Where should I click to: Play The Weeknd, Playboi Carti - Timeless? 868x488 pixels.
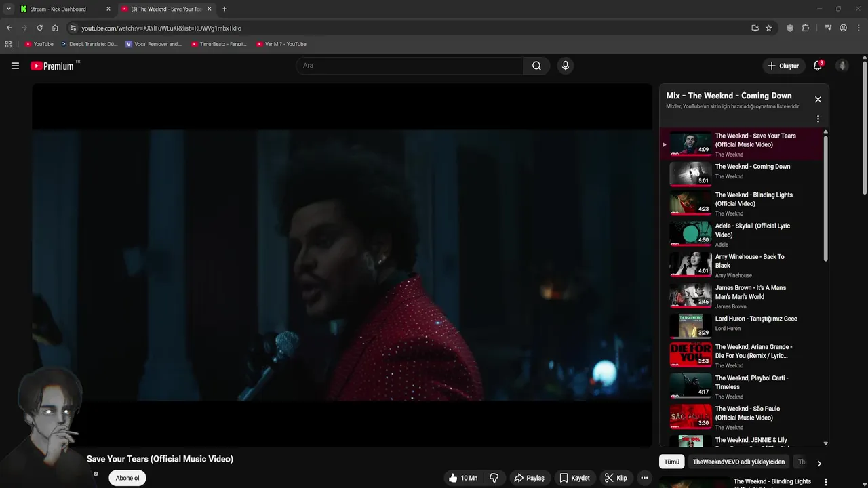click(x=741, y=386)
